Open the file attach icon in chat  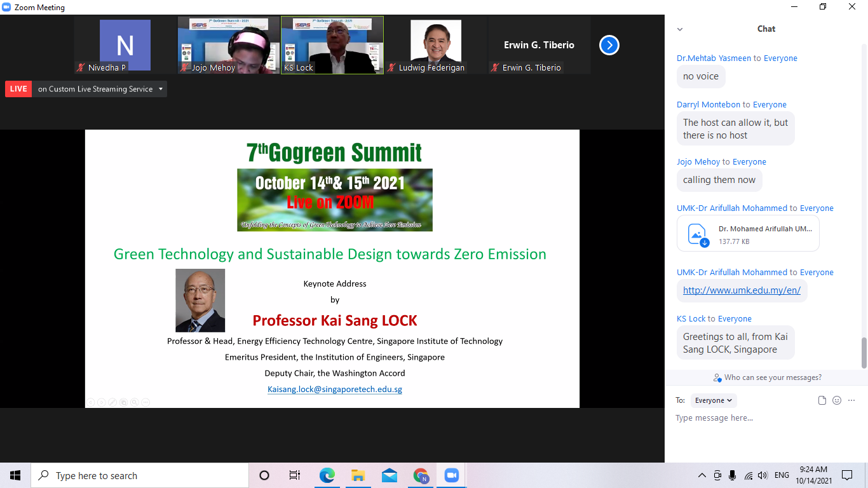pos(822,400)
